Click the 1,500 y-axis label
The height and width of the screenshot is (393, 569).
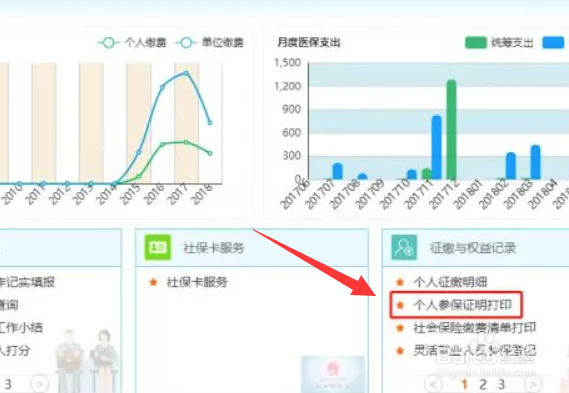[x=288, y=62]
